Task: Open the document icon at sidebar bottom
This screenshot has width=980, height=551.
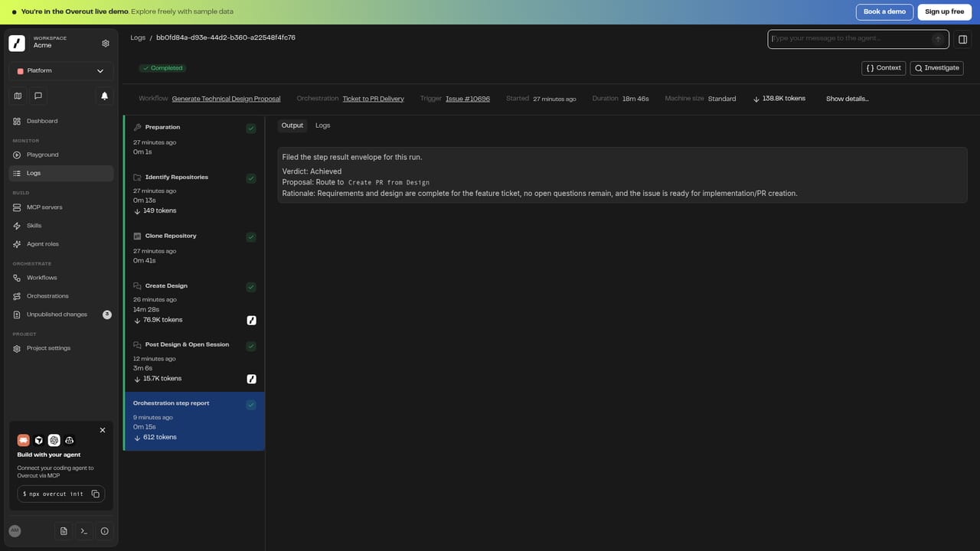Action: tap(64, 531)
